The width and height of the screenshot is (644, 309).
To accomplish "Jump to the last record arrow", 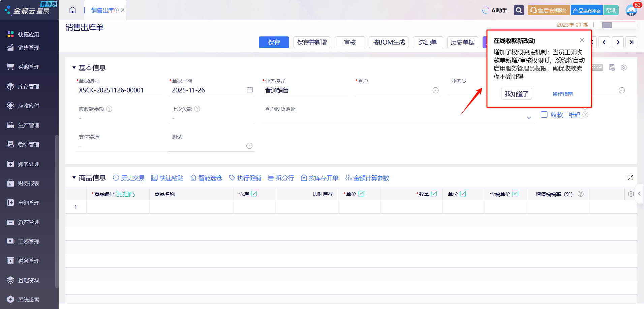I will [x=631, y=42].
